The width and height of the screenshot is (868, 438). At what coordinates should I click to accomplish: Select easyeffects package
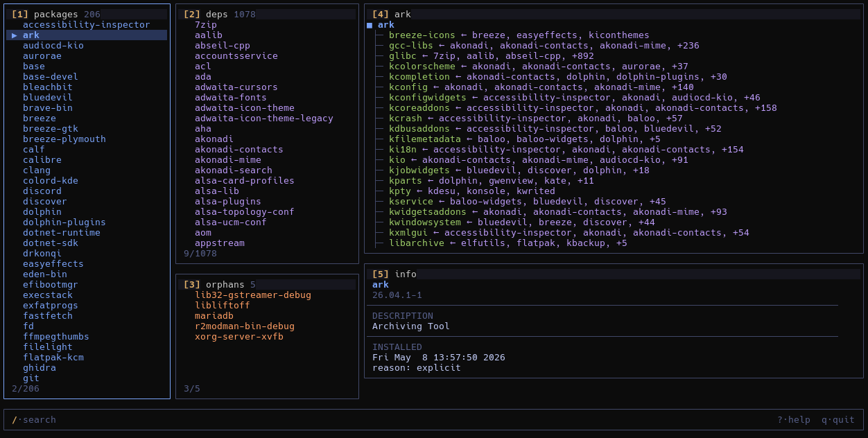pyautogui.click(x=53, y=264)
